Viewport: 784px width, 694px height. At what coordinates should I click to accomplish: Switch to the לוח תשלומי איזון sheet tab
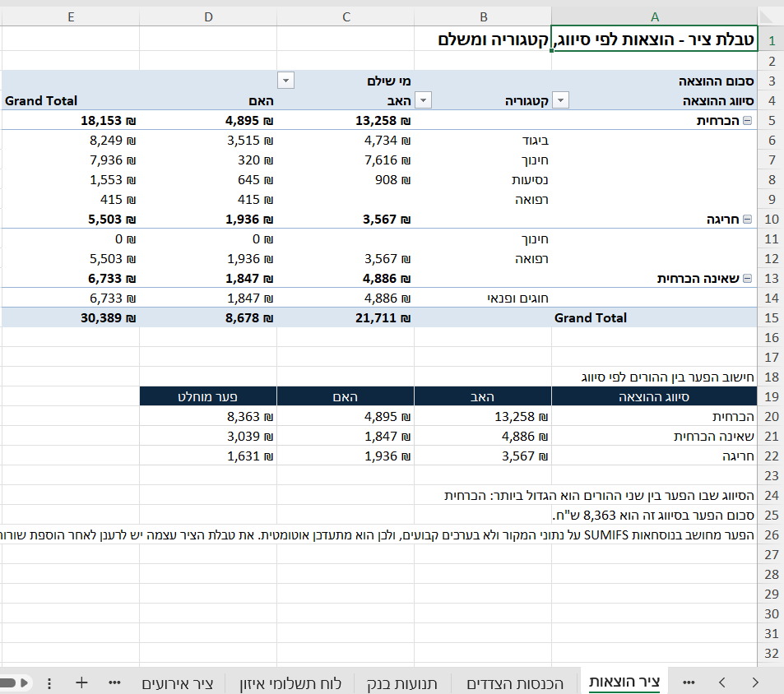290,683
